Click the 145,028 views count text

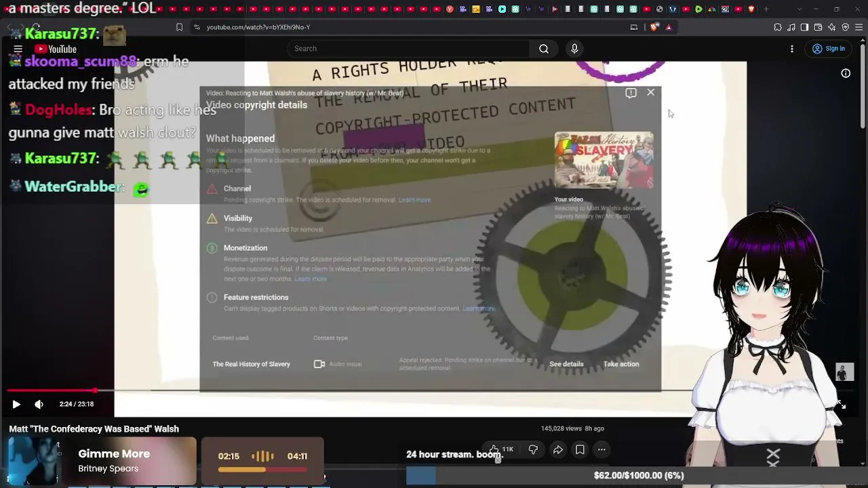(561, 428)
